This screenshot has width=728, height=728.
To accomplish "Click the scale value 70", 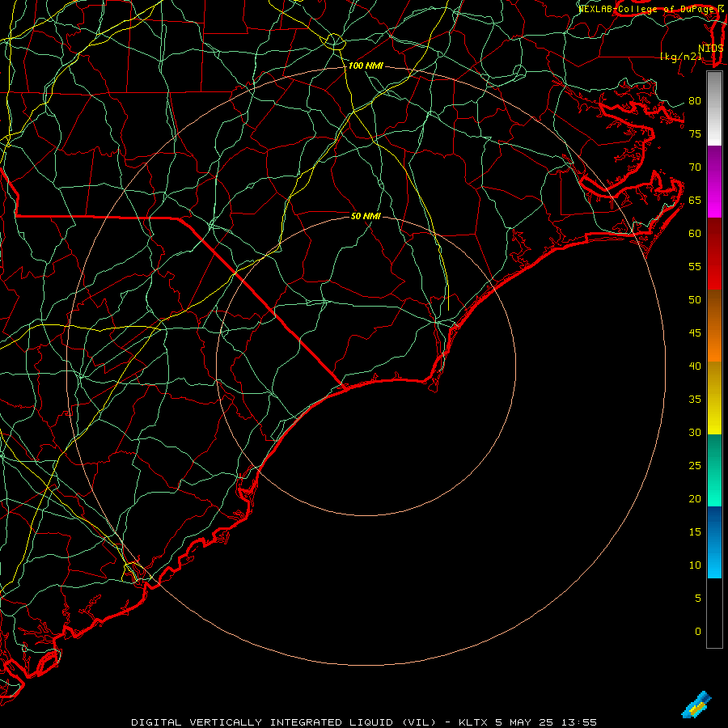I will 695,167.
